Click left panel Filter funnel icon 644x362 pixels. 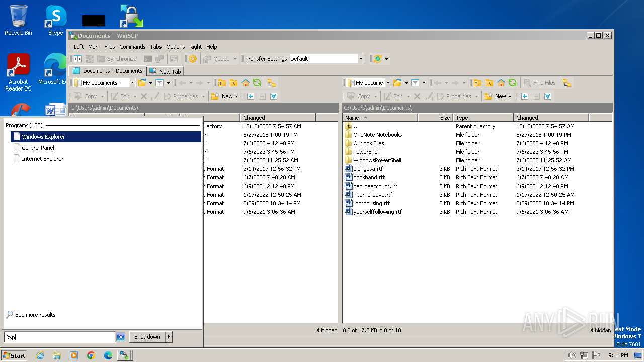pos(159,83)
